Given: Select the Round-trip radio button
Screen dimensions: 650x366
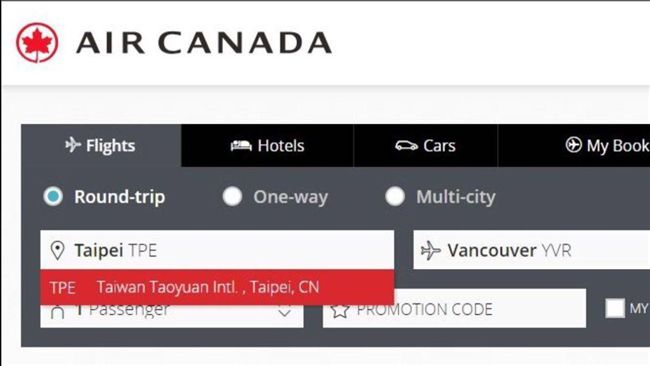Looking at the screenshot, I should [x=53, y=196].
